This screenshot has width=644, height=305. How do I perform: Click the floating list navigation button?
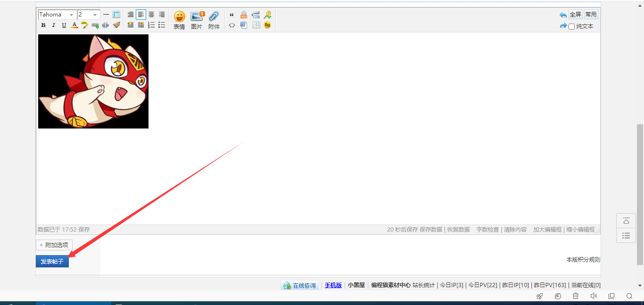(626, 235)
